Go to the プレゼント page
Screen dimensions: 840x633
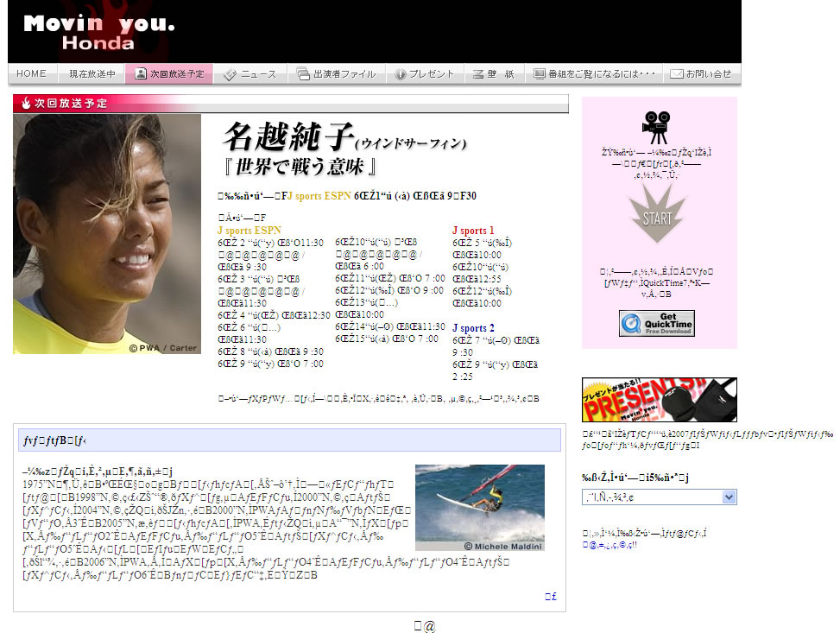pos(425,74)
